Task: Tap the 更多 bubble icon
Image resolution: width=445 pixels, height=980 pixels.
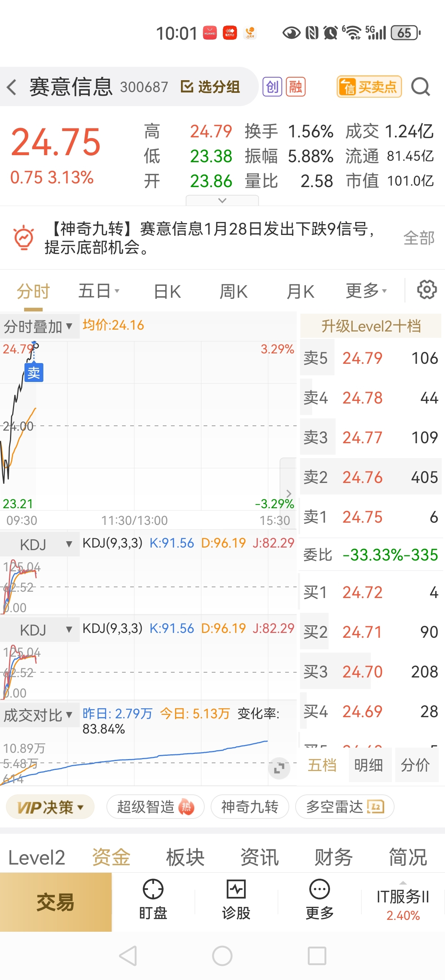Action: pyautogui.click(x=319, y=889)
